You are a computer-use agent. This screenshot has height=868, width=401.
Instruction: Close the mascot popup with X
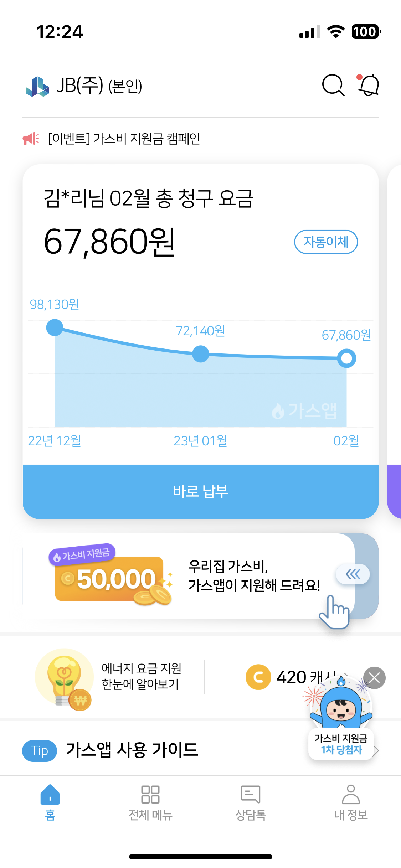[x=374, y=678]
